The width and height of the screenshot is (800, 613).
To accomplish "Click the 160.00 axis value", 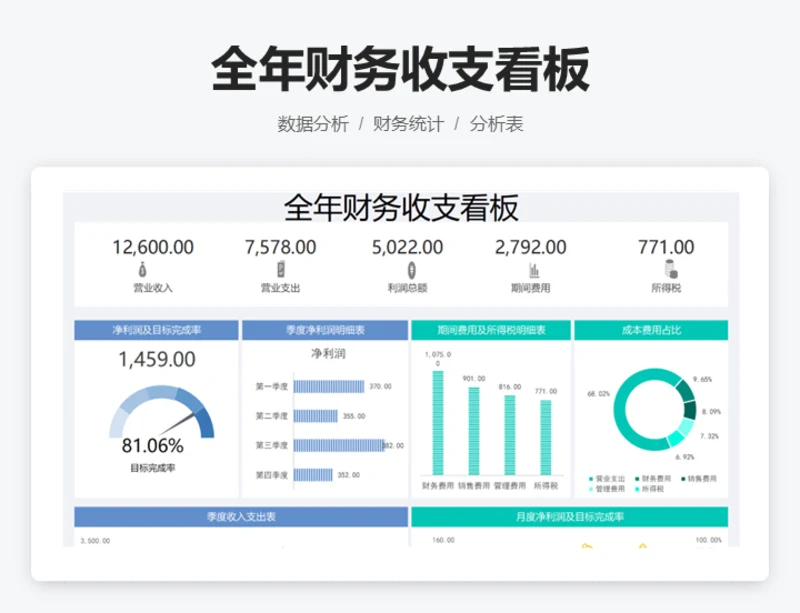I will [443, 540].
